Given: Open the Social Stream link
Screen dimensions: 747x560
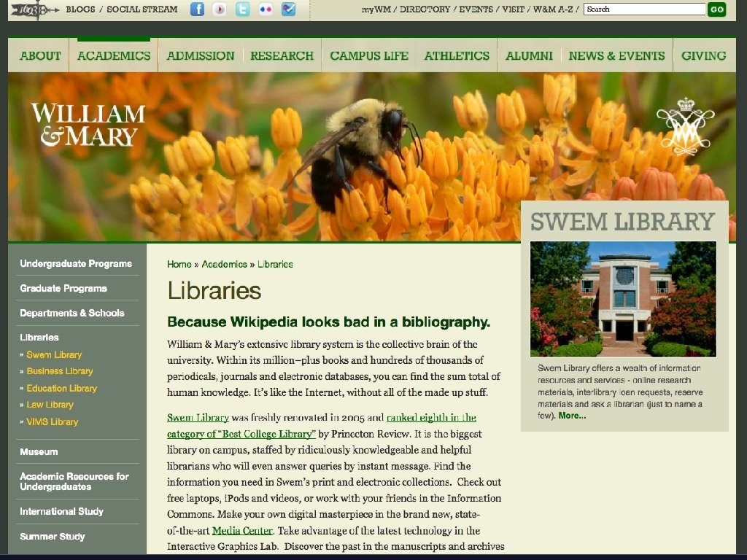Looking at the screenshot, I should click(142, 9).
